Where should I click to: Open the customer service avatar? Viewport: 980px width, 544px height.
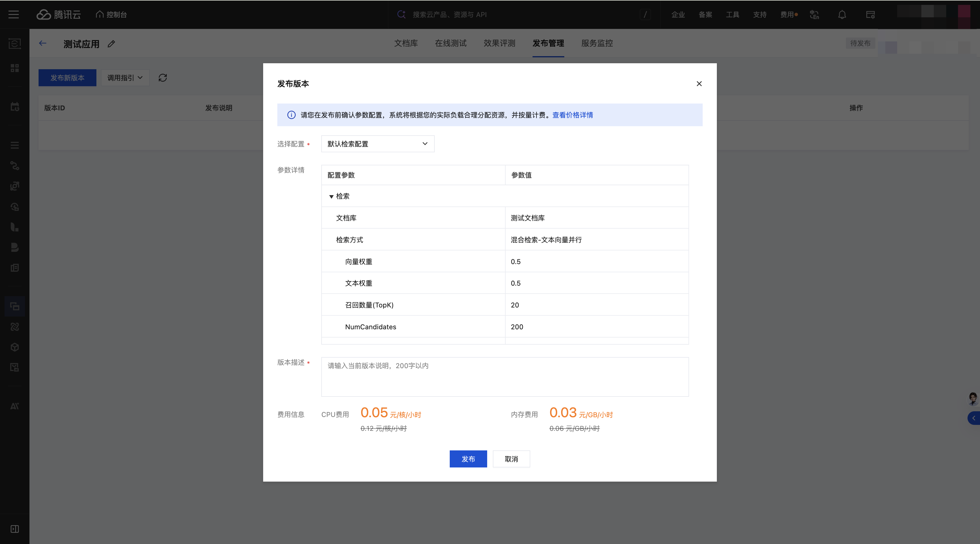[x=973, y=399]
